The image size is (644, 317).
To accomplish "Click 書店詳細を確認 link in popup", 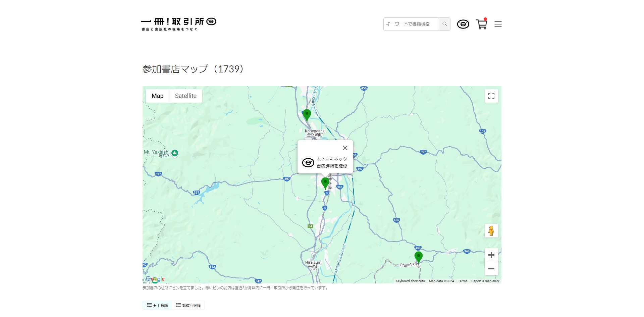I will 332,166.
